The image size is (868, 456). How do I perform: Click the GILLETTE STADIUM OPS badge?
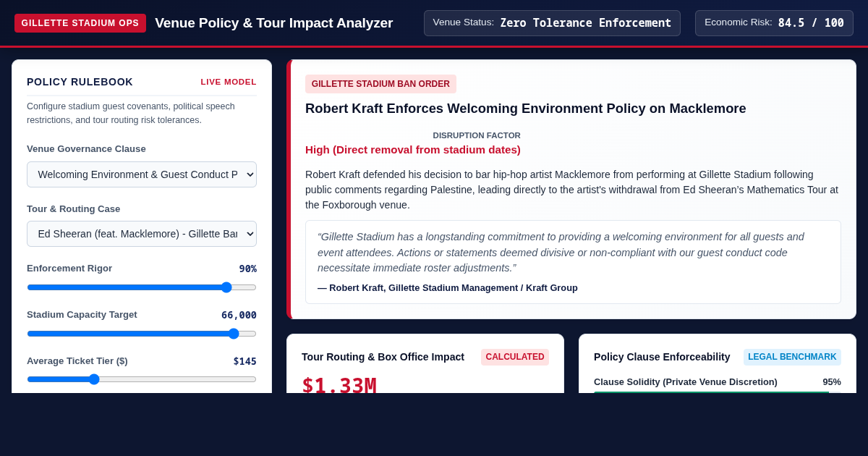80,23
